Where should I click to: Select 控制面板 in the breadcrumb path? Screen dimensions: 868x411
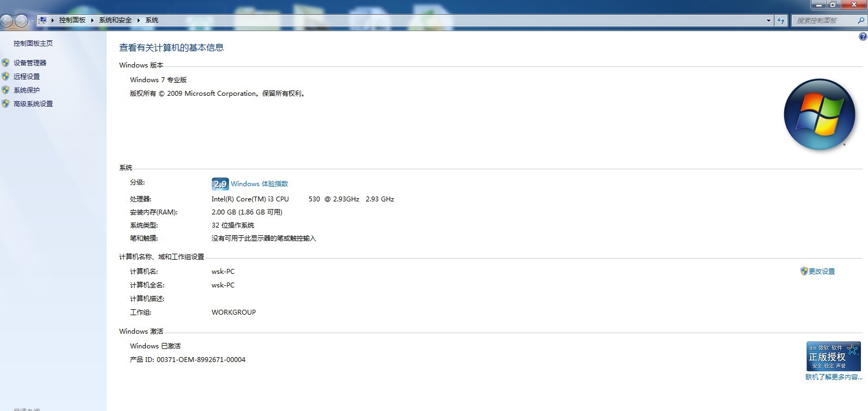coord(72,20)
